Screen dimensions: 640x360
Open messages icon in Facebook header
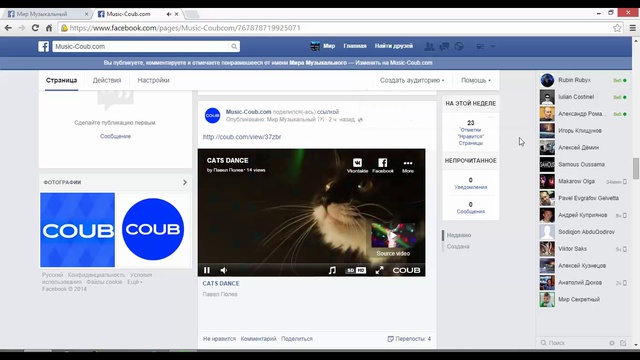(x=444, y=47)
